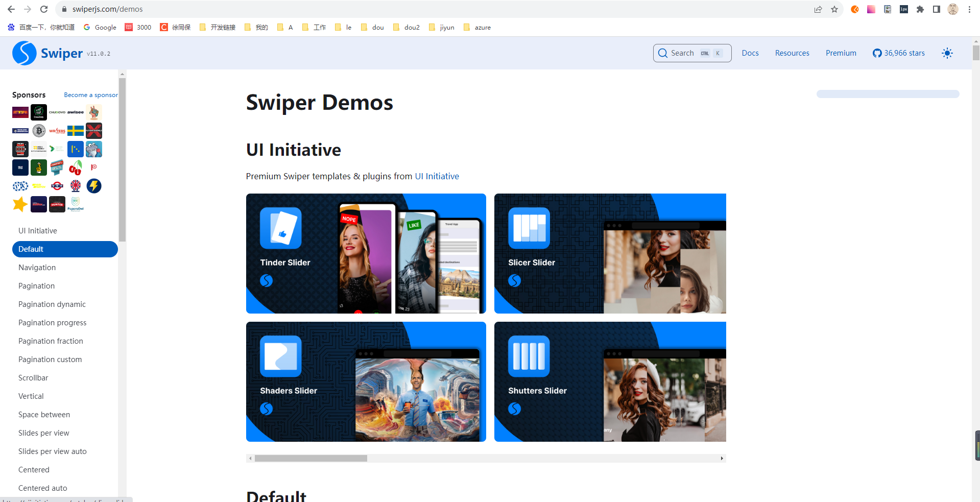The width and height of the screenshot is (980, 502).
Task: Click the Swiper logo in the header
Action: coord(47,53)
